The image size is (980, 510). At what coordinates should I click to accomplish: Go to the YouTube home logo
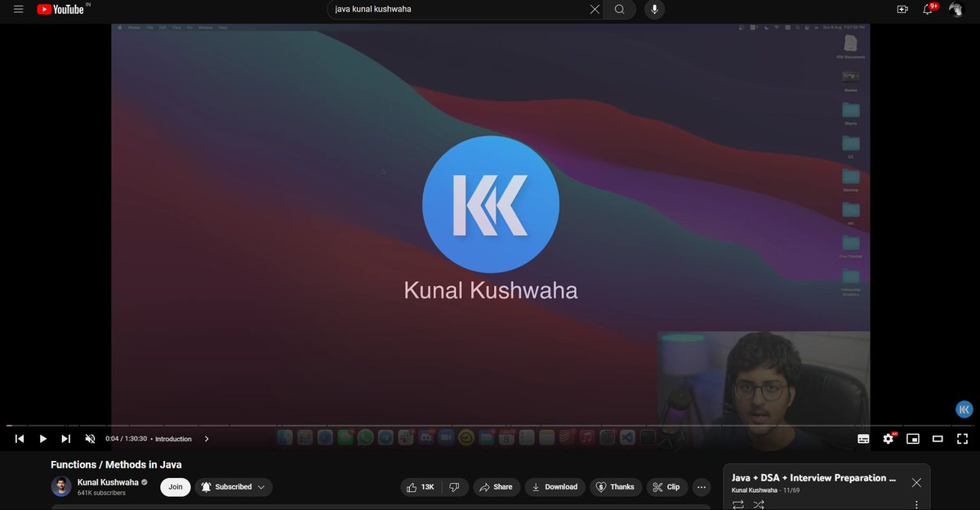click(x=62, y=9)
